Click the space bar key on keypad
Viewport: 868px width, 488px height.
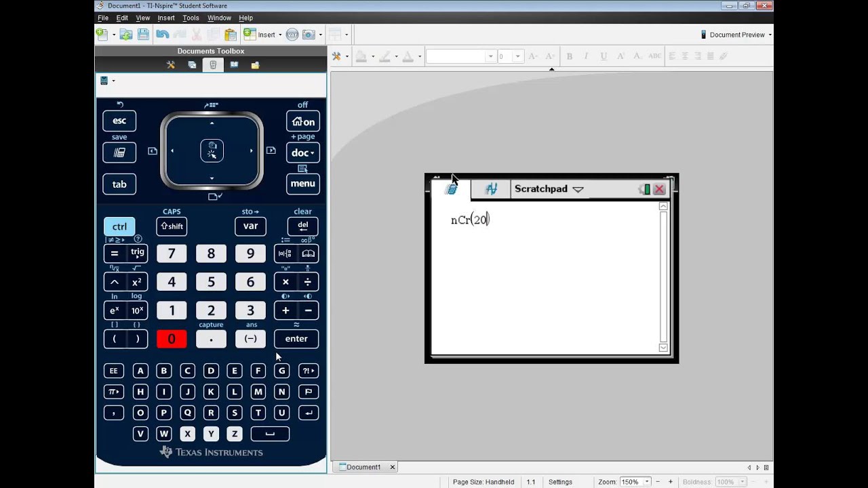[x=270, y=434]
